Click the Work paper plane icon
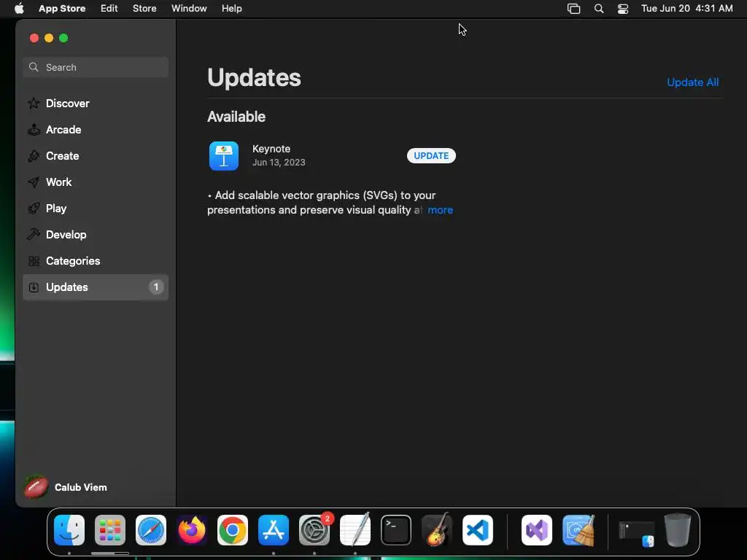 34,182
